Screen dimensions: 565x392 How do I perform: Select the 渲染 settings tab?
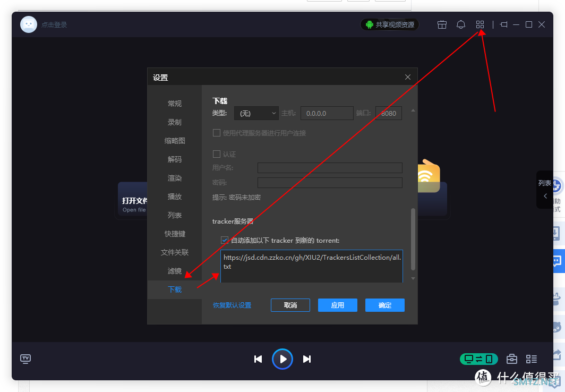[174, 178]
